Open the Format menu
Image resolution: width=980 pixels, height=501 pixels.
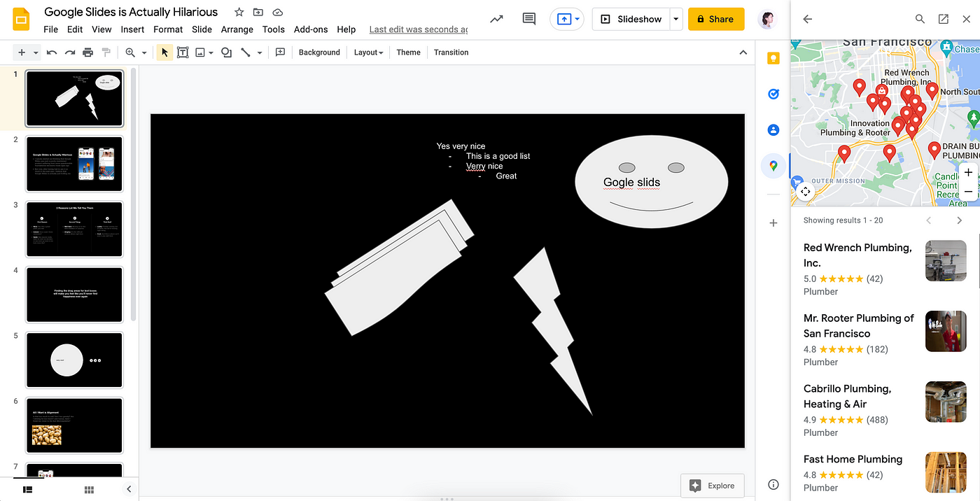click(x=168, y=29)
